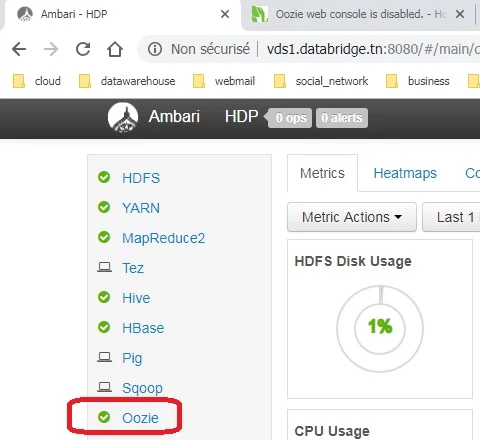Close the Ambari - HDP tab

tap(225, 14)
